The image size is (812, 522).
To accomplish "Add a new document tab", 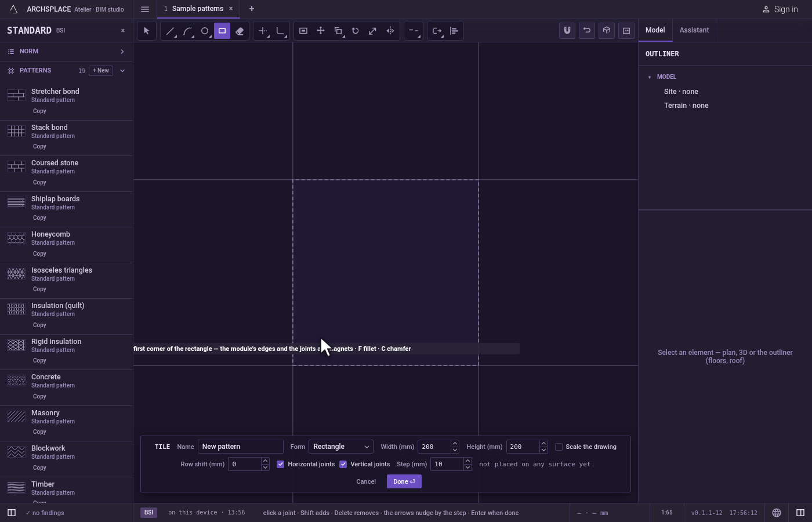I will coord(252,9).
